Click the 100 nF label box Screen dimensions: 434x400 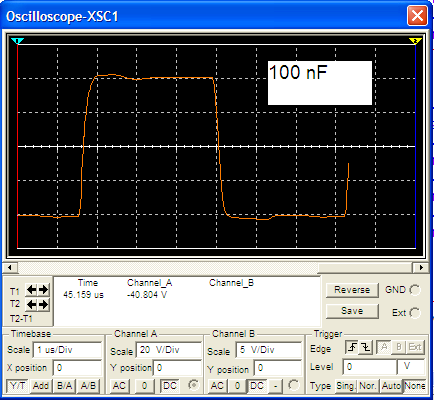320,83
